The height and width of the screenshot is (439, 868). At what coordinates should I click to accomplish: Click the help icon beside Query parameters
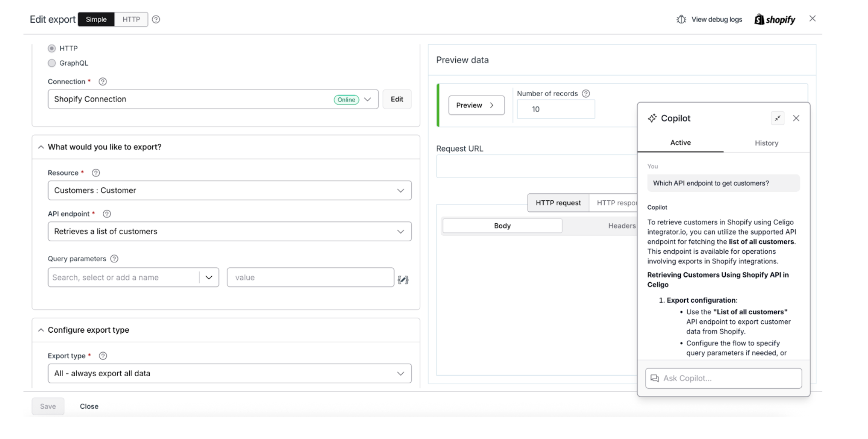coord(114,259)
